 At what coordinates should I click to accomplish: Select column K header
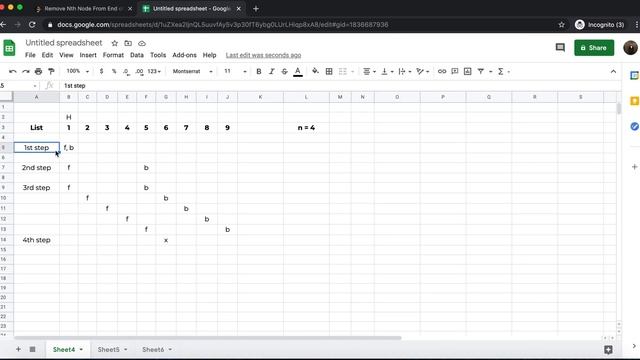260,97
